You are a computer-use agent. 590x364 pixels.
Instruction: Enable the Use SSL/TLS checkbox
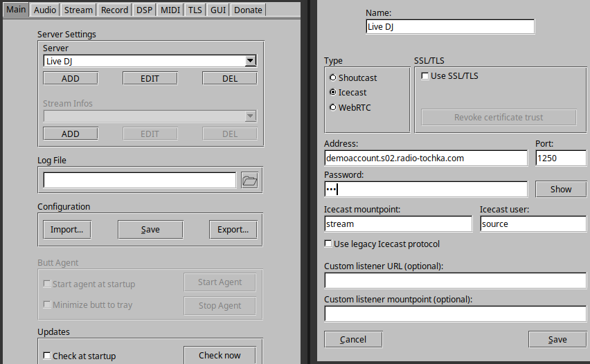coord(424,76)
